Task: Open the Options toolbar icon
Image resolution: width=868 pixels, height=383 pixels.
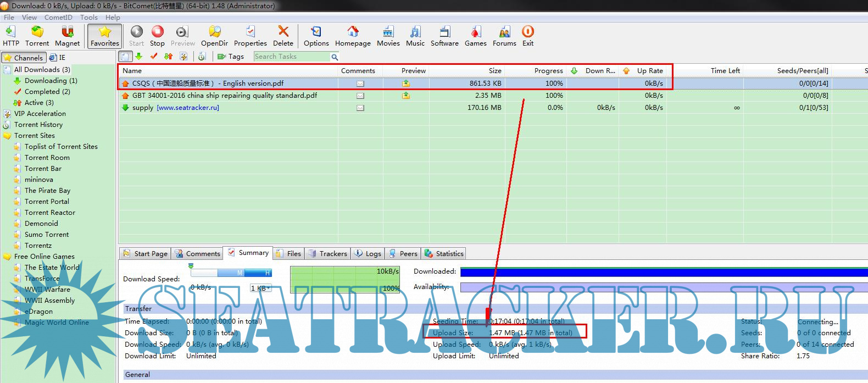Action: [316, 36]
